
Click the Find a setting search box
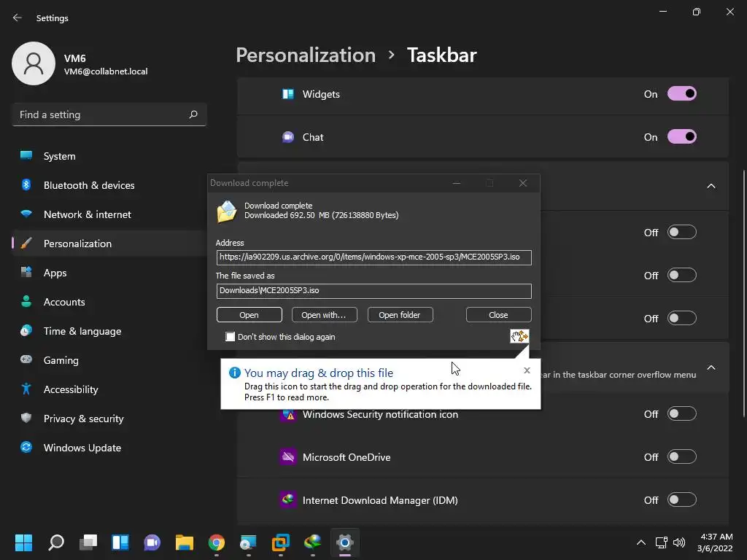(109, 114)
